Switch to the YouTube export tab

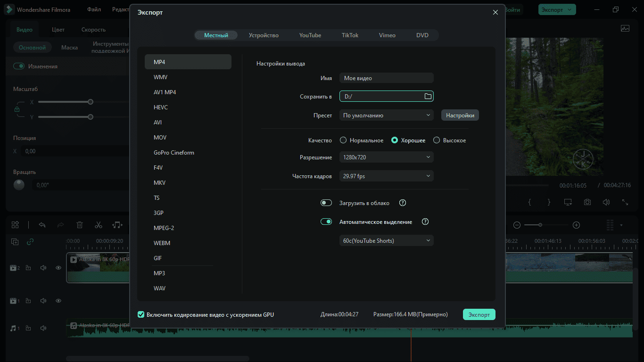310,35
